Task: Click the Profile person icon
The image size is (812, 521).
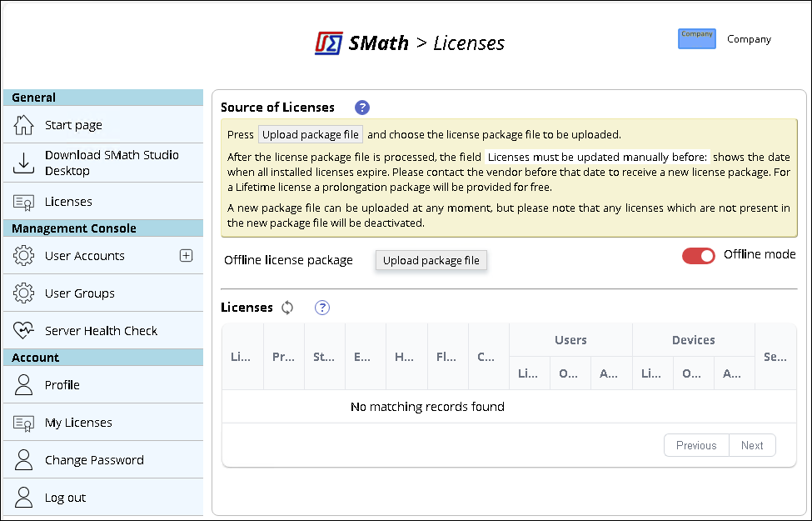Action: coord(23,384)
